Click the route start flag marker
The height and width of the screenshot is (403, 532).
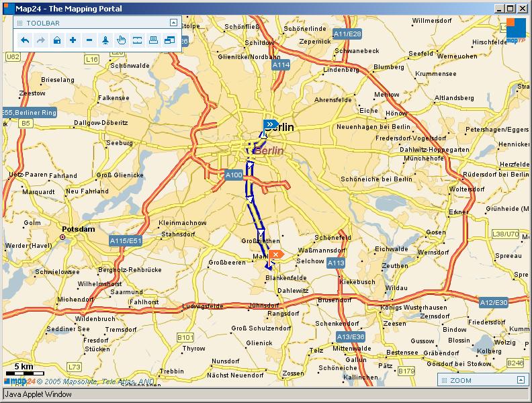click(270, 124)
